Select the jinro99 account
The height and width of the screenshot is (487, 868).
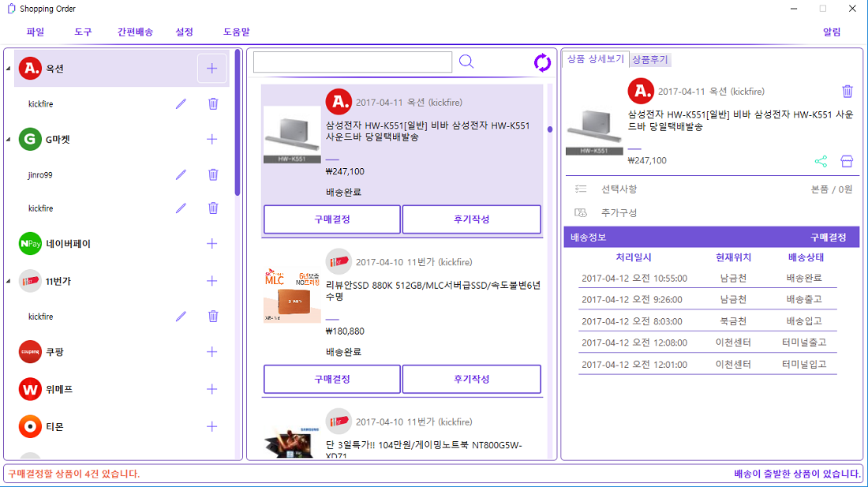click(x=40, y=175)
